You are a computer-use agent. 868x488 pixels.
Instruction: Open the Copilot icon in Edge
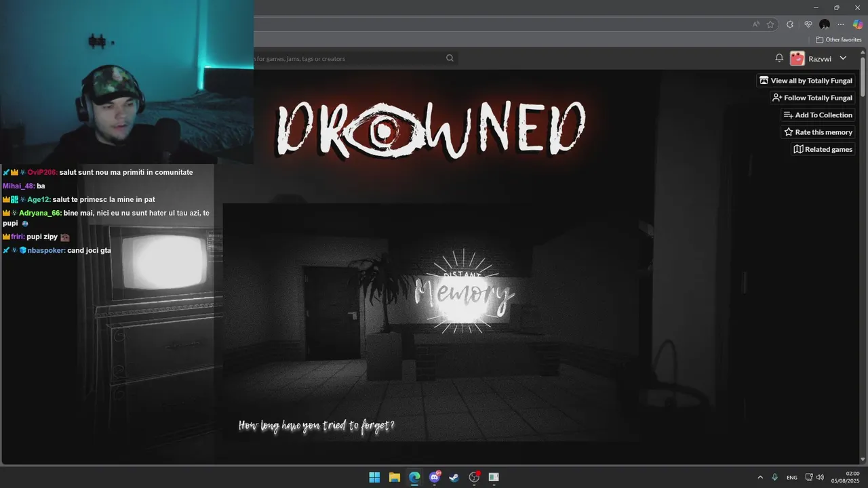[858, 24]
